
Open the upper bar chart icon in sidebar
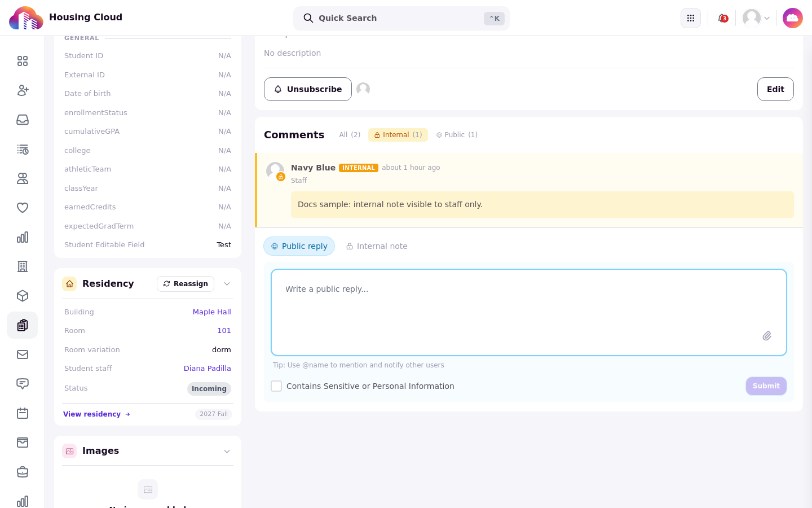(x=23, y=237)
